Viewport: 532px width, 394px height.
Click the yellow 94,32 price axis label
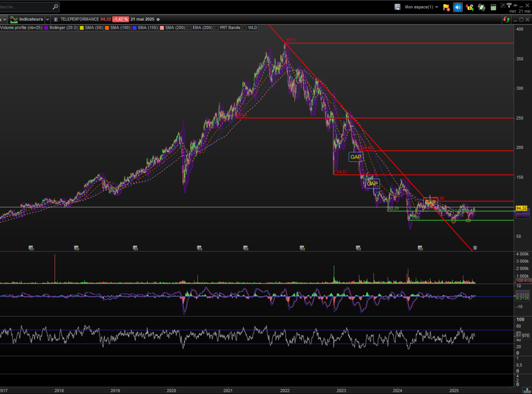(x=522, y=208)
